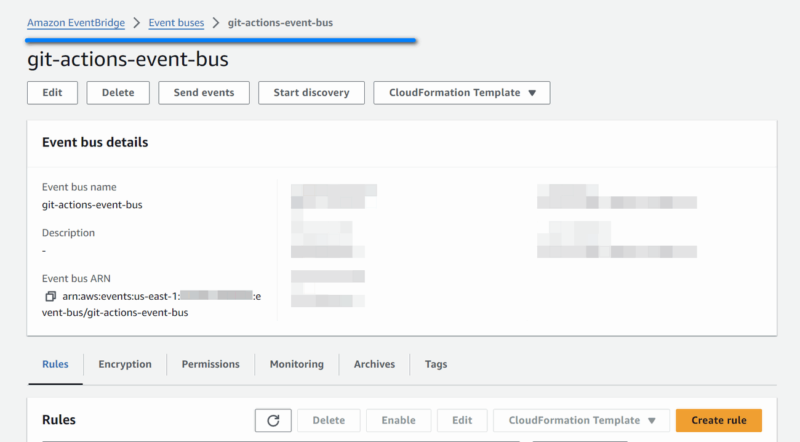Delete the event bus
Screen dimensions: 800x442
click(118, 93)
